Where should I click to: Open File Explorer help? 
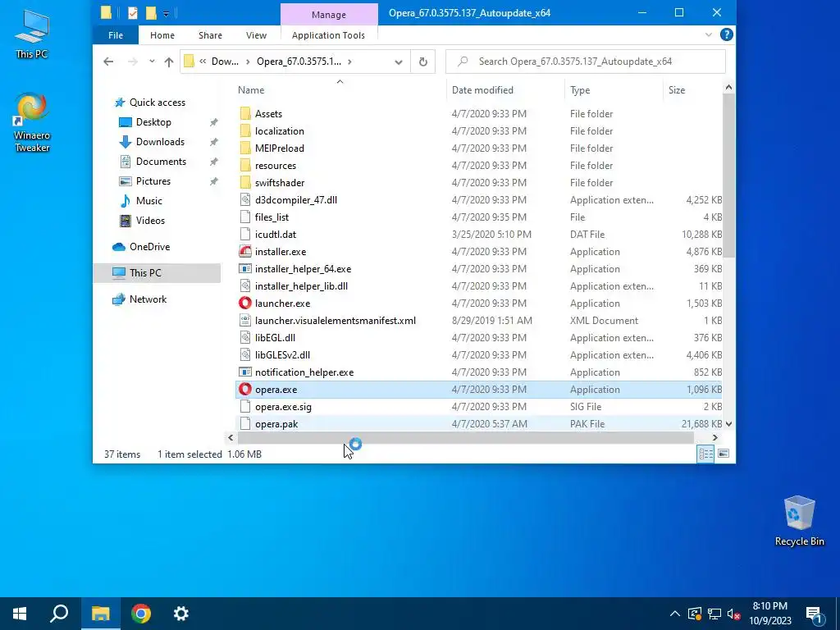coord(727,34)
